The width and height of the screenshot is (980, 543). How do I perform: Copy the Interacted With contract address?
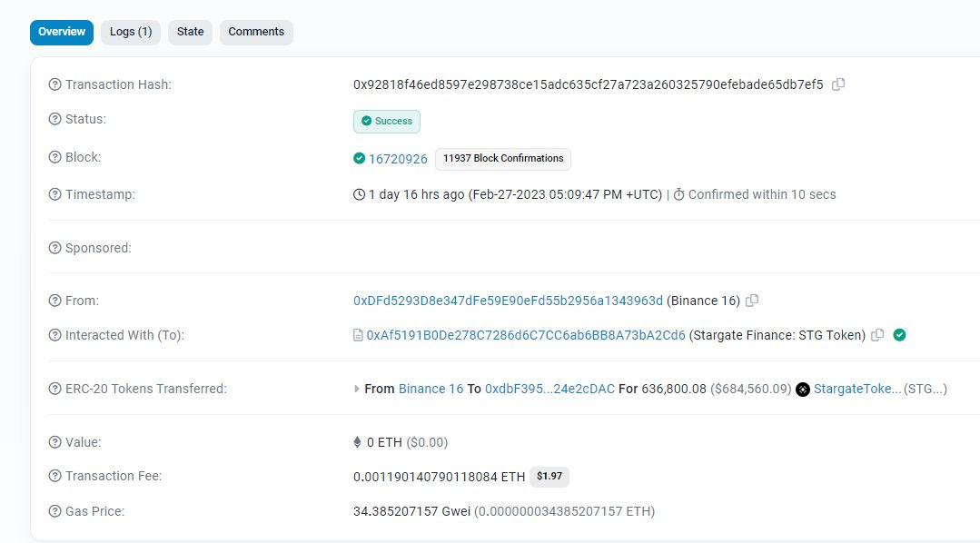tap(877, 335)
